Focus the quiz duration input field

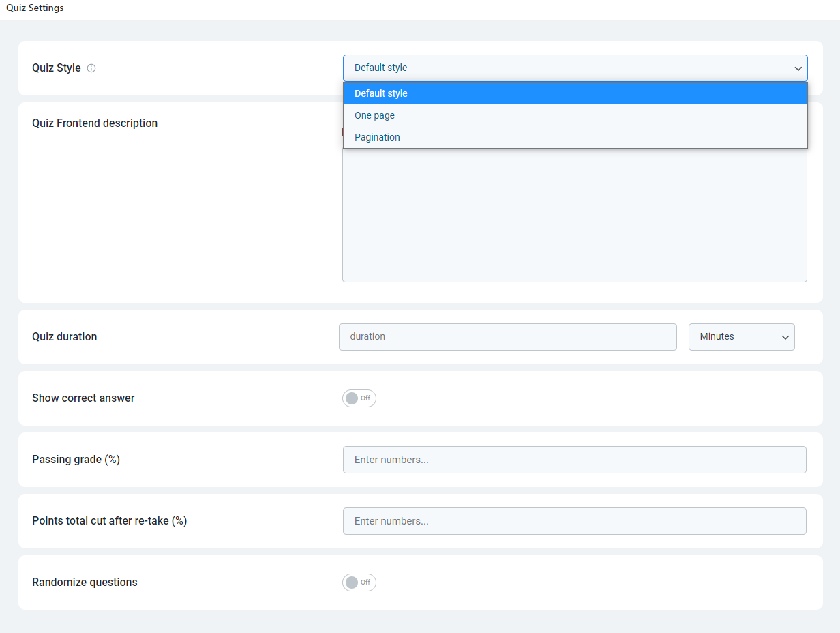(x=508, y=337)
